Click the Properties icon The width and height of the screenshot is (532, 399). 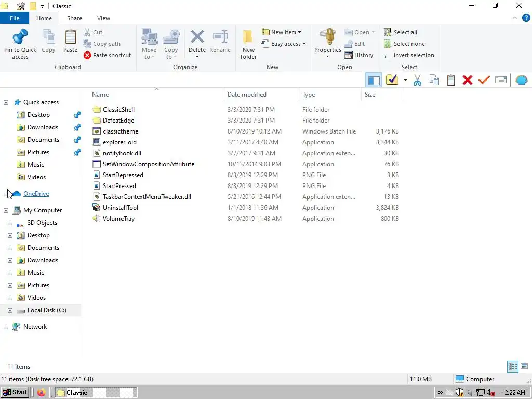(x=327, y=37)
